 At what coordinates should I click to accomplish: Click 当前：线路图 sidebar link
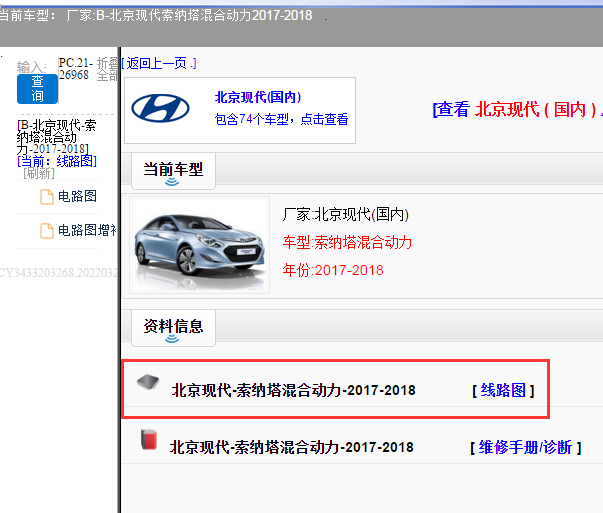(57, 161)
